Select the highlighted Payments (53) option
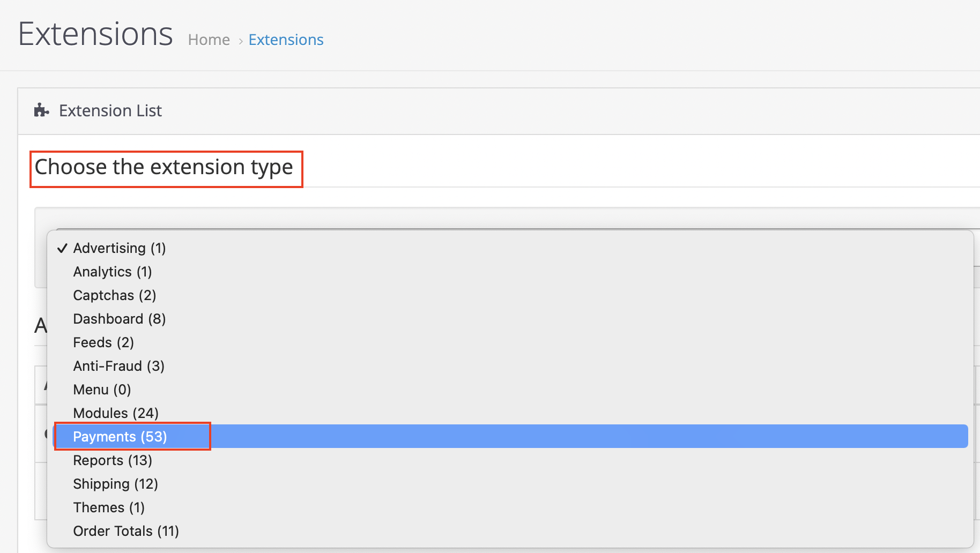Screen dimensions: 980x553 click(120, 437)
